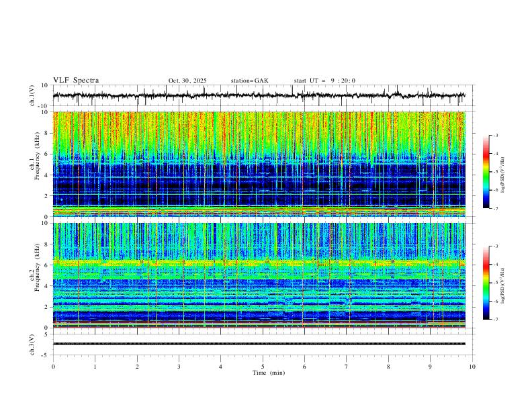
Task: Click the ch.2 Frequency (kHz) axis label
Action: (x=34, y=267)
